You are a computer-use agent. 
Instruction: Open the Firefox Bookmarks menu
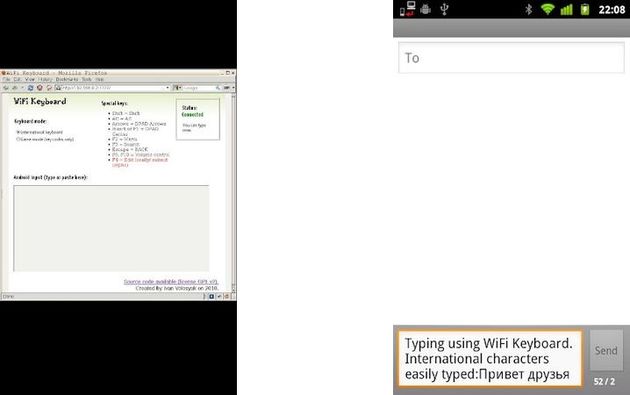click(67, 80)
